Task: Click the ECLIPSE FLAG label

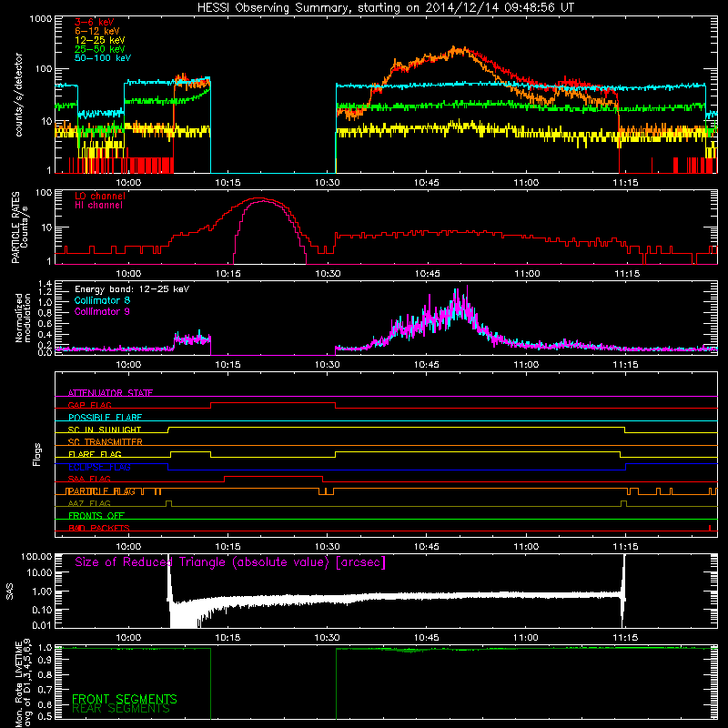Action: click(x=99, y=467)
